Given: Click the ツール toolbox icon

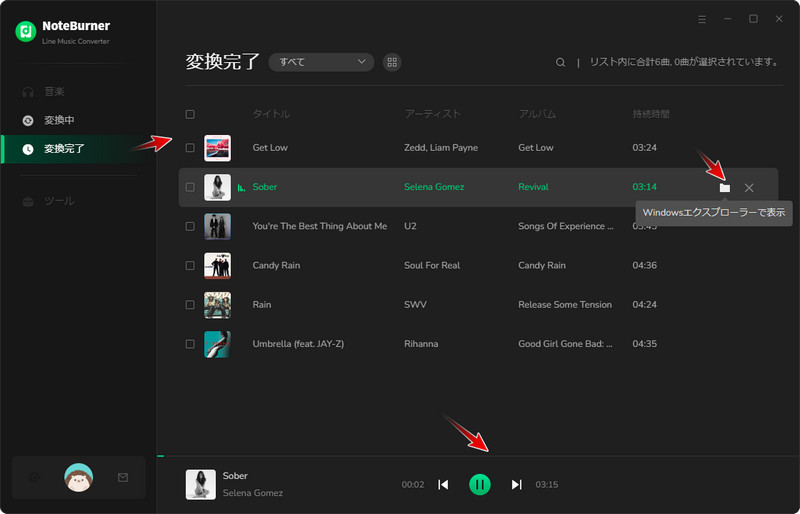Looking at the screenshot, I should (28, 202).
